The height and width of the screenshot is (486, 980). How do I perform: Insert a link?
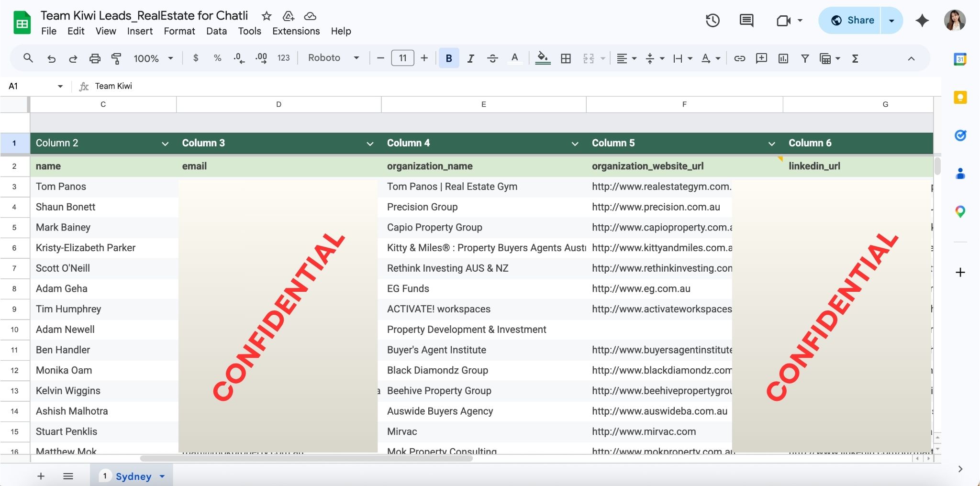(x=740, y=58)
